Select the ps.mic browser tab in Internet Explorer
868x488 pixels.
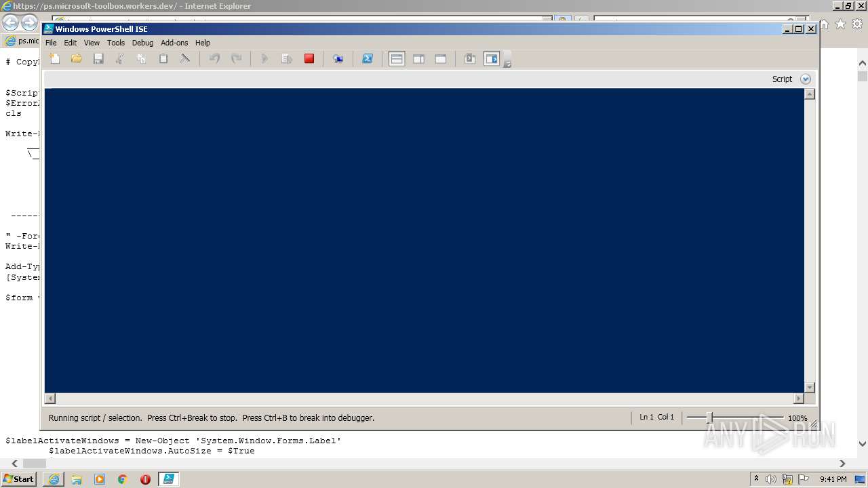click(21, 41)
